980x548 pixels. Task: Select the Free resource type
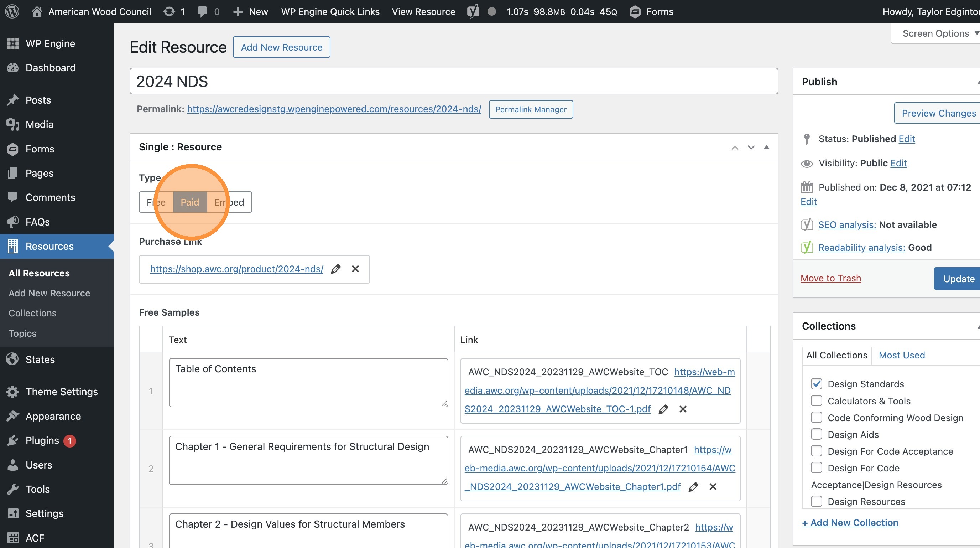pyautogui.click(x=156, y=202)
